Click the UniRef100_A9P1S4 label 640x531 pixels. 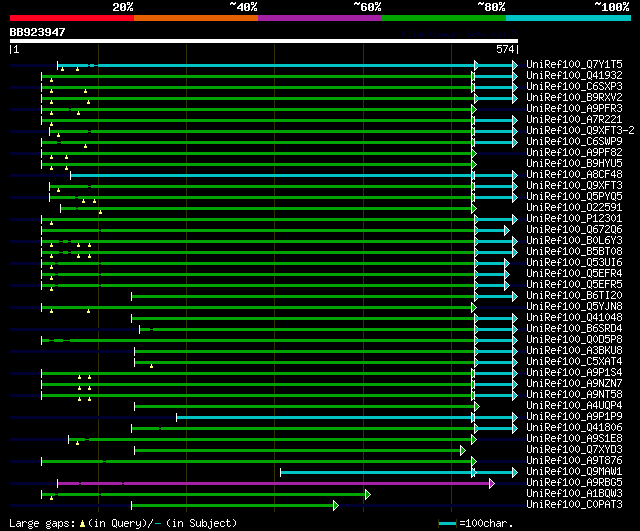pyautogui.click(x=574, y=373)
